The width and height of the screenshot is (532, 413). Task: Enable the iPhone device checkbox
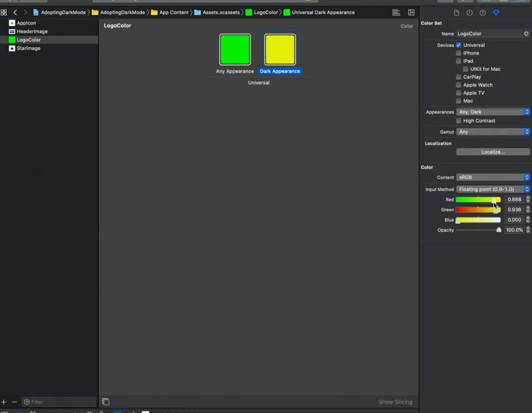[x=458, y=53]
